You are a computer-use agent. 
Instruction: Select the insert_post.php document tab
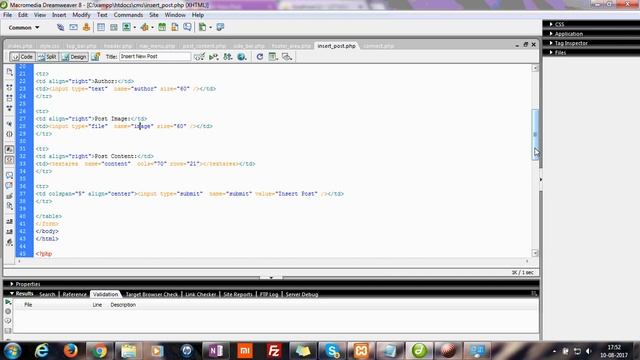point(336,46)
